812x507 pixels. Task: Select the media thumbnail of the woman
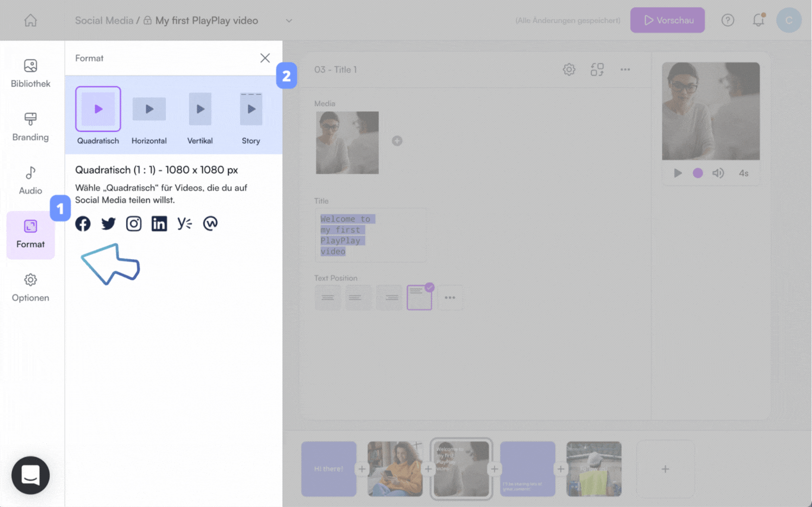[347, 143]
